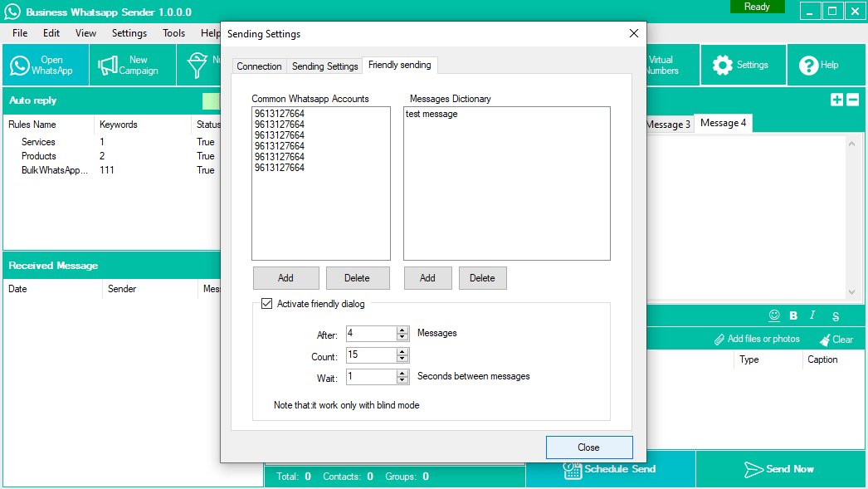The height and width of the screenshot is (489, 868).
Task: Increase the After messages spinner value
Action: [402, 330]
